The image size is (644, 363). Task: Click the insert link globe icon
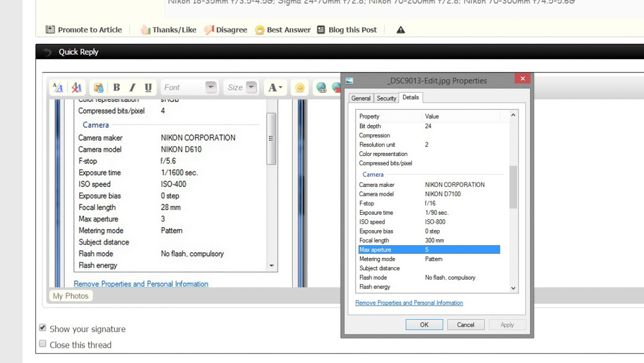tap(321, 88)
